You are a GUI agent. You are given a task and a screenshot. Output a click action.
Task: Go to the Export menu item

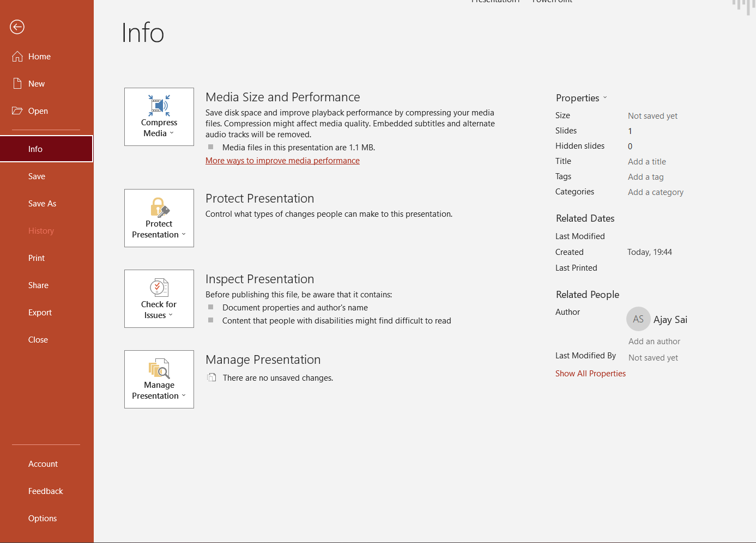point(40,313)
